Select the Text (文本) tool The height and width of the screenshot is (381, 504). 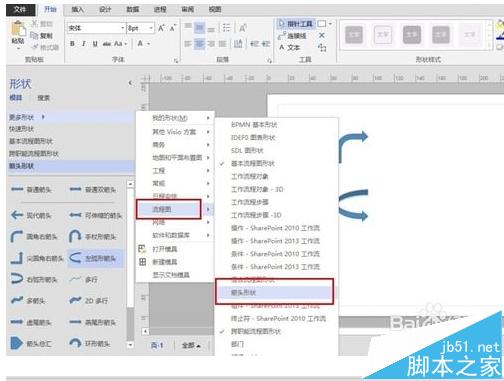click(289, 47)
